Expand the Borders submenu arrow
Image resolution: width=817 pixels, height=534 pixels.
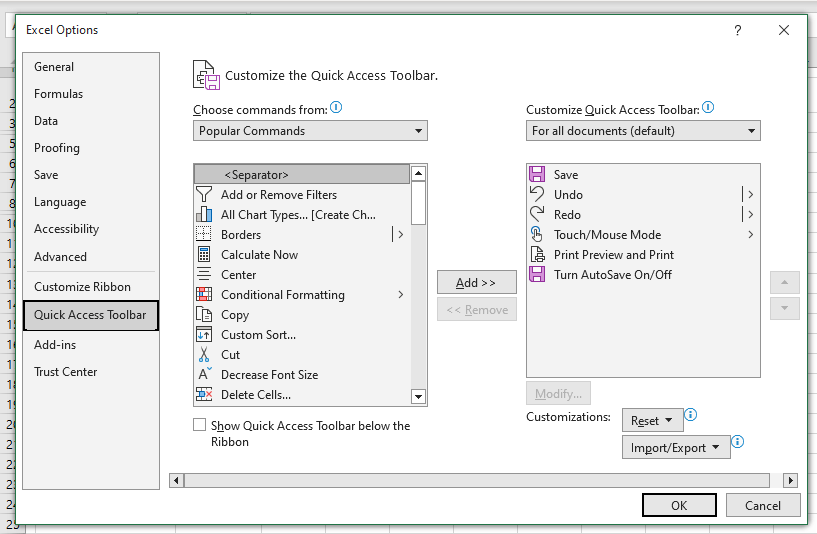coord(400,234)
